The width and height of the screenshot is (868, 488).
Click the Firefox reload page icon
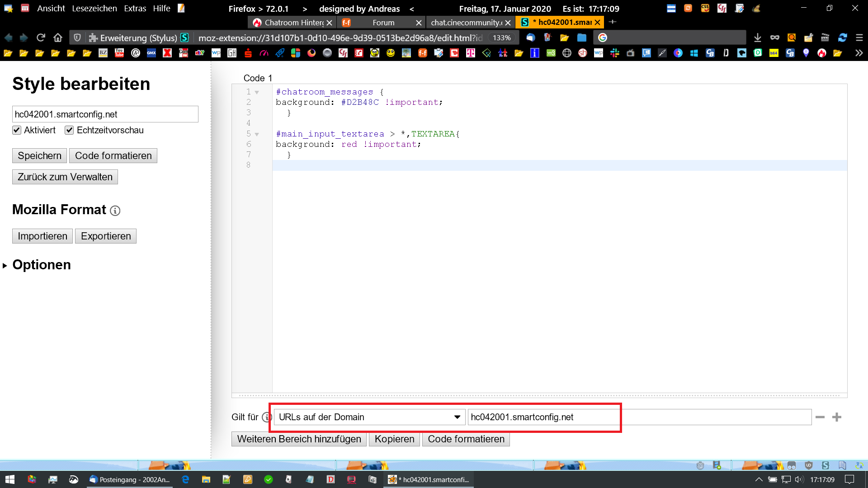pos(41,38)
